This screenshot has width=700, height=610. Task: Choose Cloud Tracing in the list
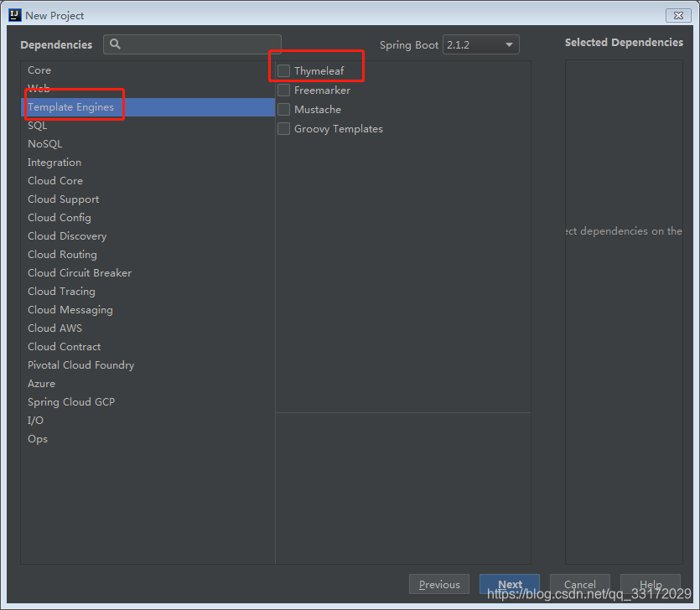148,292
